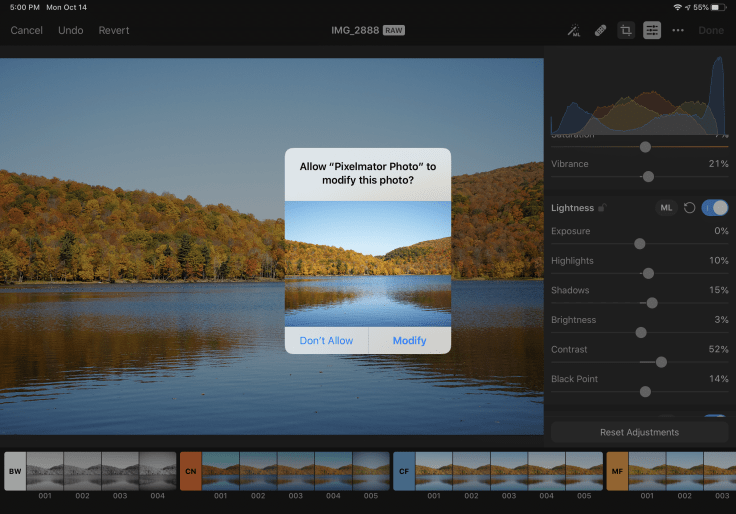Apply BW preset 002 thumbnail
Viewport: 736px width, 514px height.
(x=82, y=471)
